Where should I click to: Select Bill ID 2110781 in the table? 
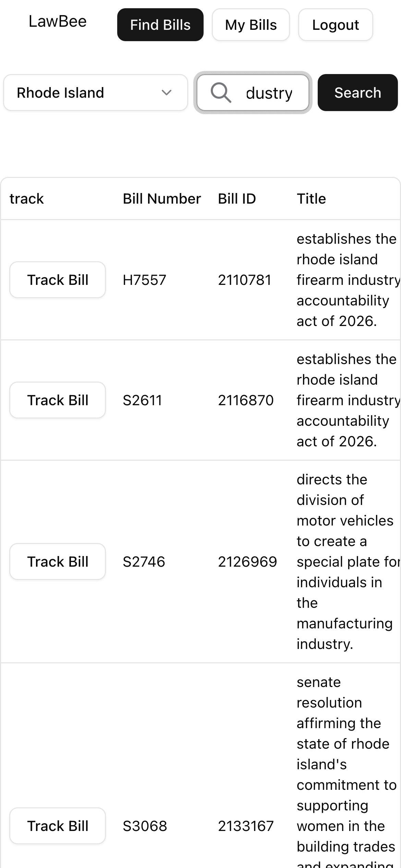(245, 280)
